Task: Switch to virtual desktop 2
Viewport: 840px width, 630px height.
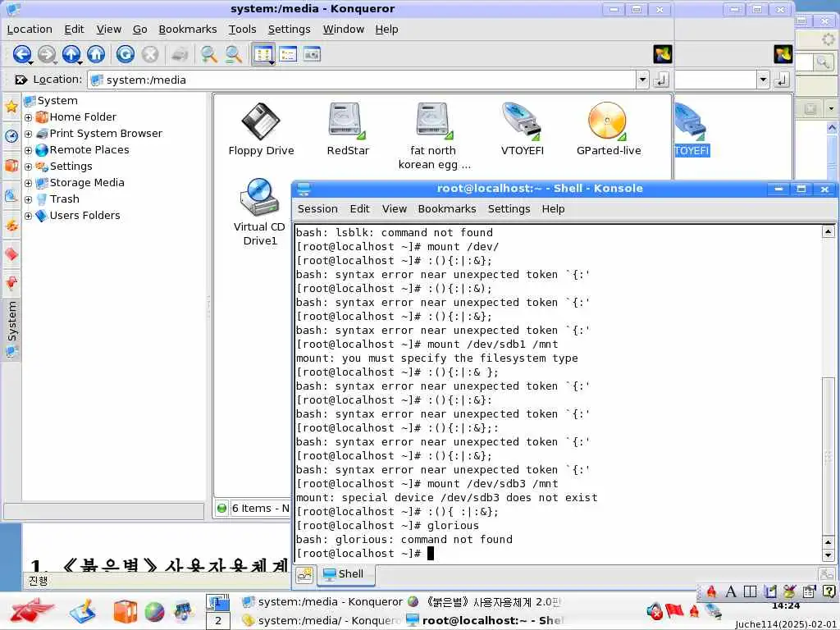Action: pos(218,621)
